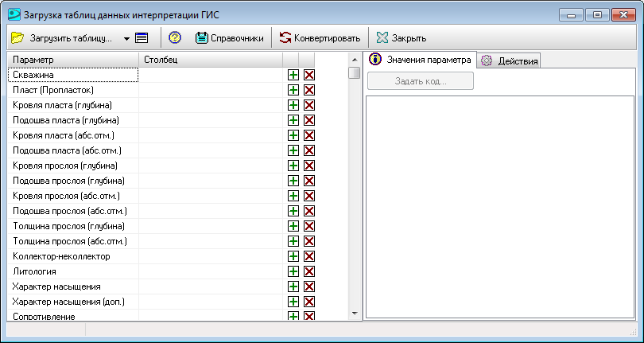Click the Параметр column header
Viewport: 644px width, 343px height.
click(x=73, y=60)
